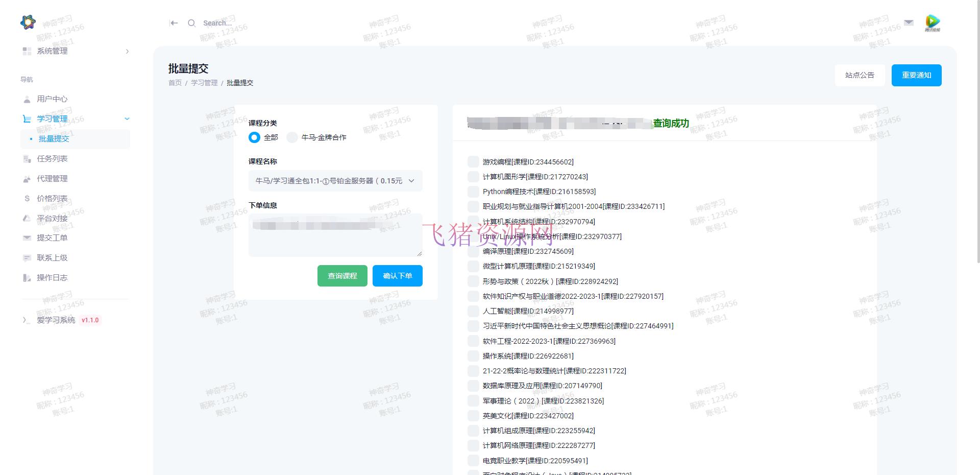Check the 电竞职业教学 course checkbox

point(473,461)
